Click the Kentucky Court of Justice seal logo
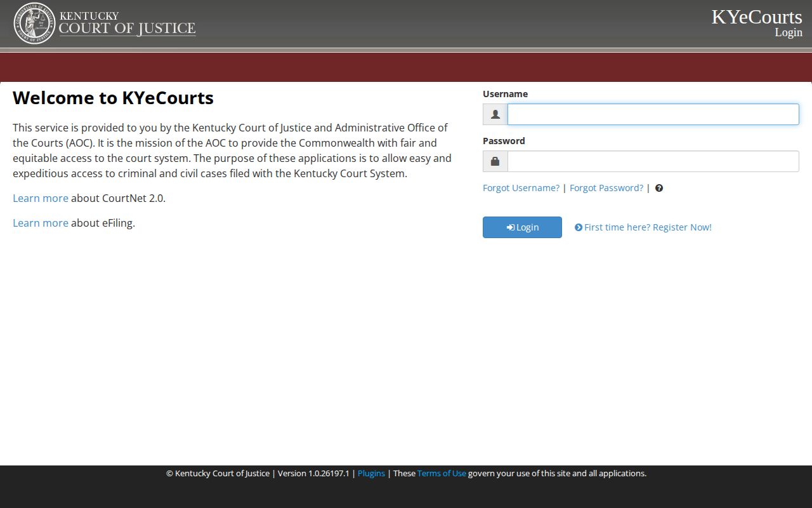812x508 pixels. point(35,23)
